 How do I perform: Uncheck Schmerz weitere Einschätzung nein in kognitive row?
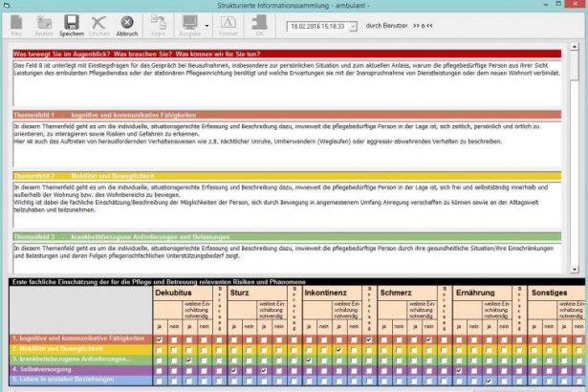tap(428, 339)
